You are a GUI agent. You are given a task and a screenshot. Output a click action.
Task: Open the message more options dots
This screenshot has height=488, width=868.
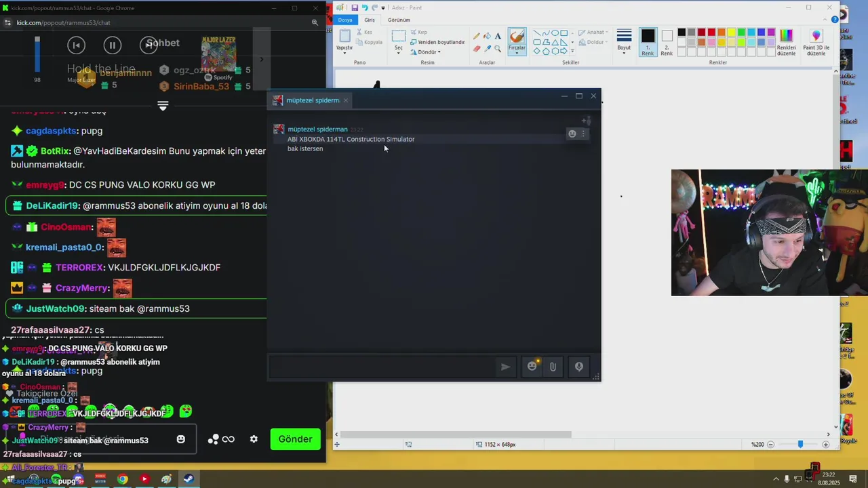[583, 134]
